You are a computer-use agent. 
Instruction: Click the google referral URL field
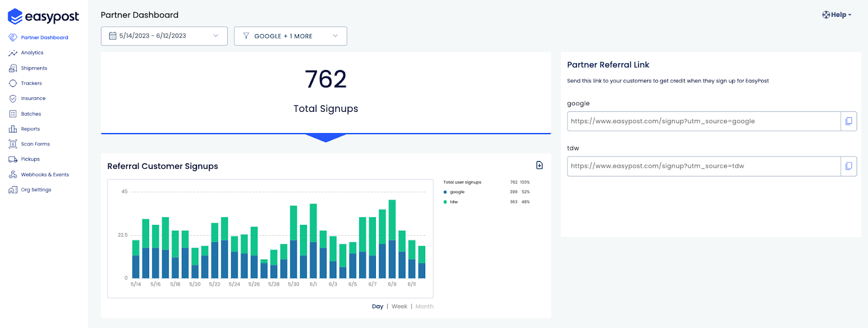click(704, 121)
